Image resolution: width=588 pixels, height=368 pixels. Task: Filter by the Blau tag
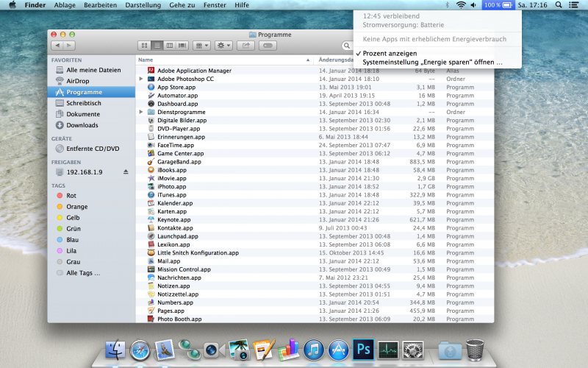coord(91,240)
